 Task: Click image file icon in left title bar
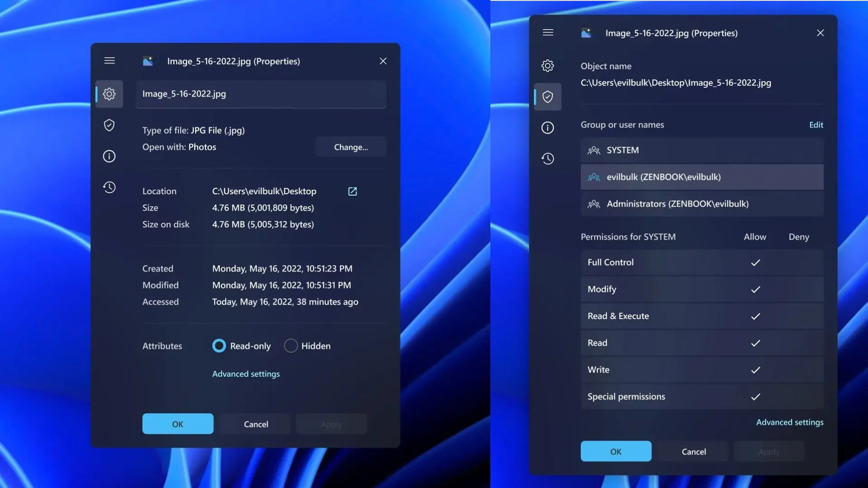[148, 61]
